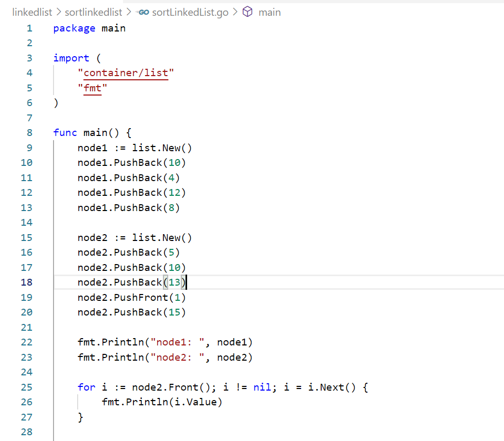
Task: Click the underlined fmt import
Action: tap(92, 88)
